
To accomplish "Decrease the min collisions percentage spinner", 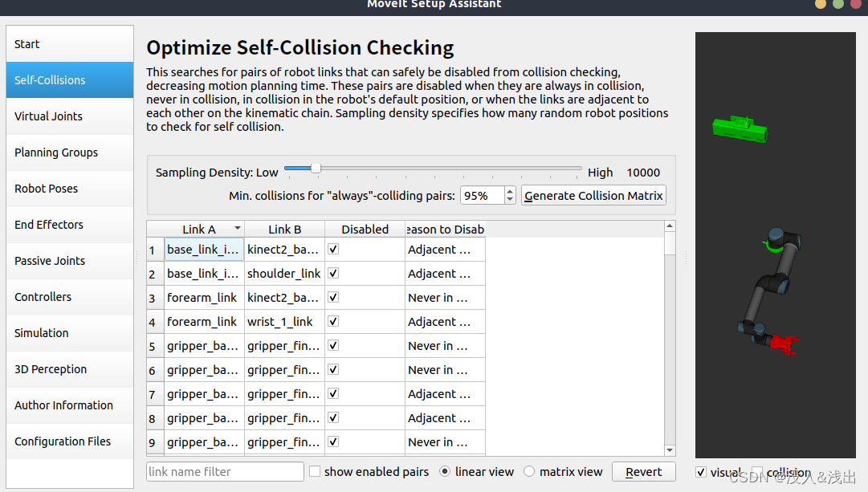I will [510, 199].
